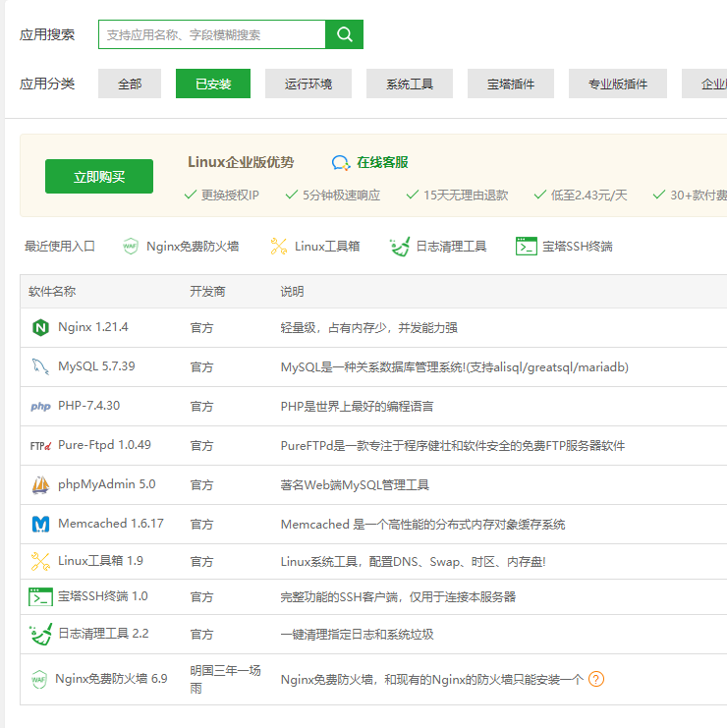Viewport: 727px width, 728px height.
Task: Click the phpMyAdmin sailboat icon
Action: [40, 484]
